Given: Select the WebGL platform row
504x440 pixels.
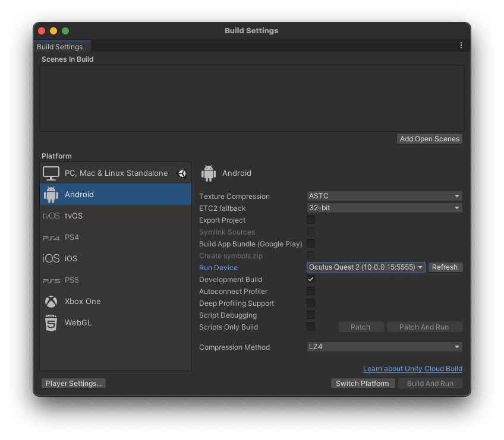Looking at the screenshot, I should (115, 323).
